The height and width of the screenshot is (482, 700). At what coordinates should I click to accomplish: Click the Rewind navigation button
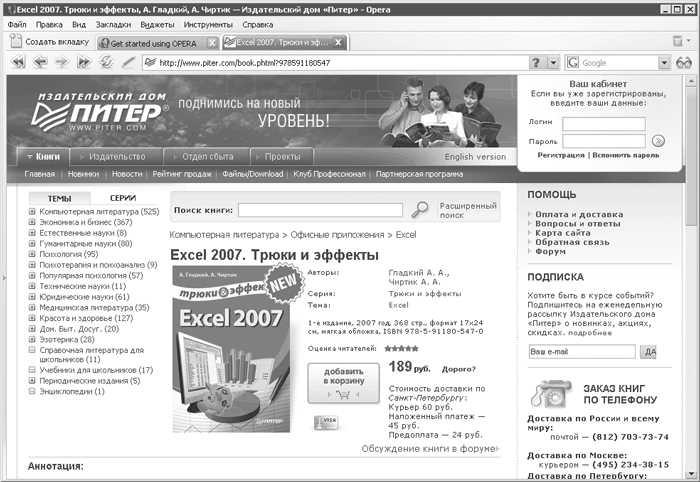(x=17, y=62)
